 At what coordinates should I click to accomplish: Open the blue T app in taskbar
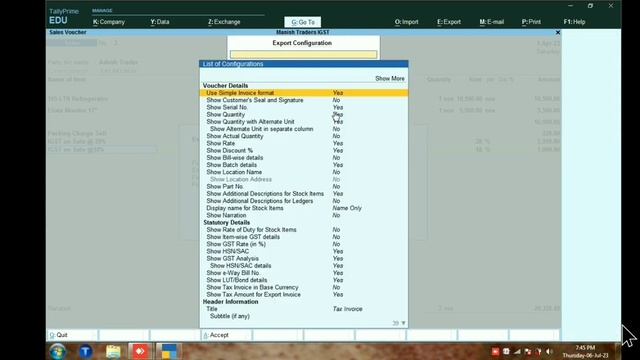(x=86, y=351)
